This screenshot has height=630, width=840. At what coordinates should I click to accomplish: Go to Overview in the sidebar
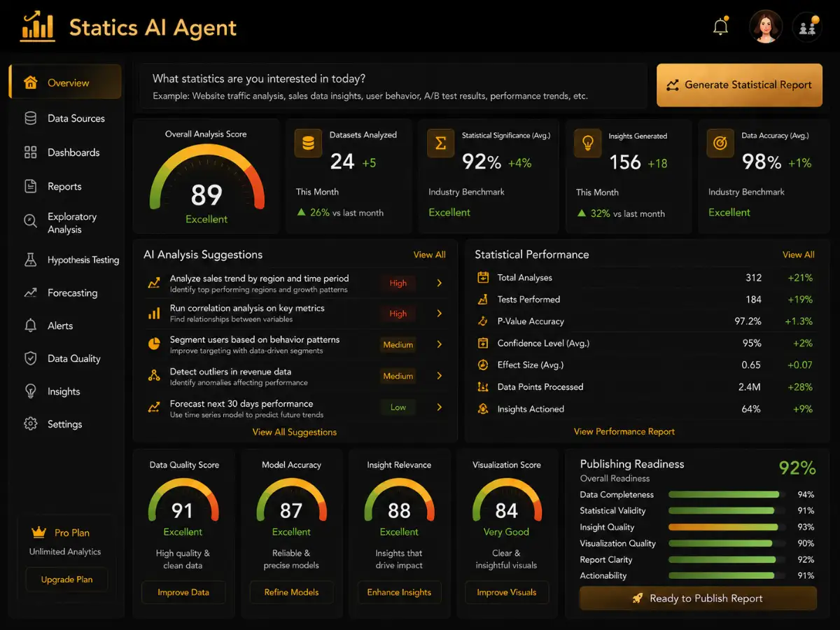65,82
